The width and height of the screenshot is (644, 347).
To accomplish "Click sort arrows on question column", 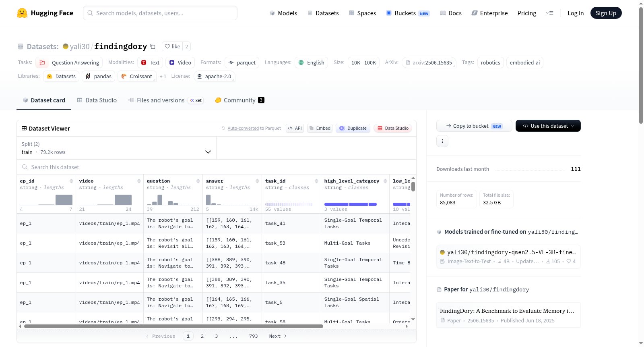I will click(x=198, y=181).
